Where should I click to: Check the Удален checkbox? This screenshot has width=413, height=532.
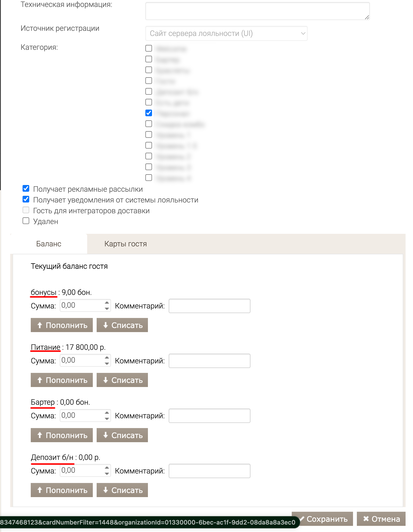point(26,221)
